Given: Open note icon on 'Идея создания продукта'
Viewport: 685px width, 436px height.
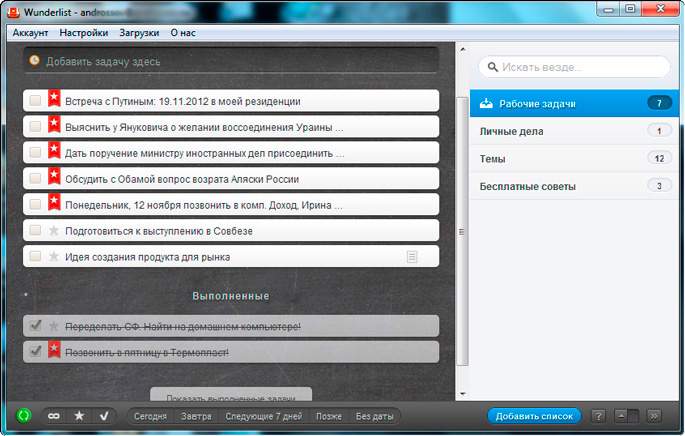Looking at the screenshot, I should 412,257.
